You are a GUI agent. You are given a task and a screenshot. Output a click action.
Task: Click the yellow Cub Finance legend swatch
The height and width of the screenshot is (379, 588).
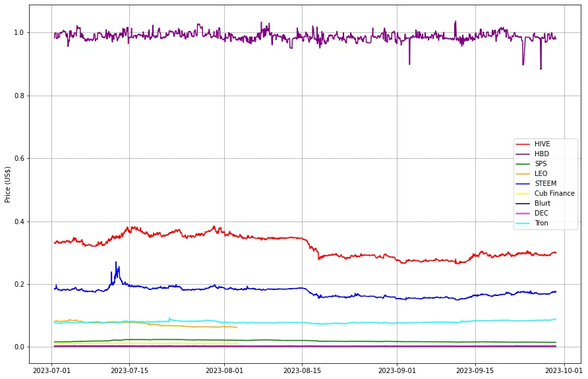click(x=523, y=194)
